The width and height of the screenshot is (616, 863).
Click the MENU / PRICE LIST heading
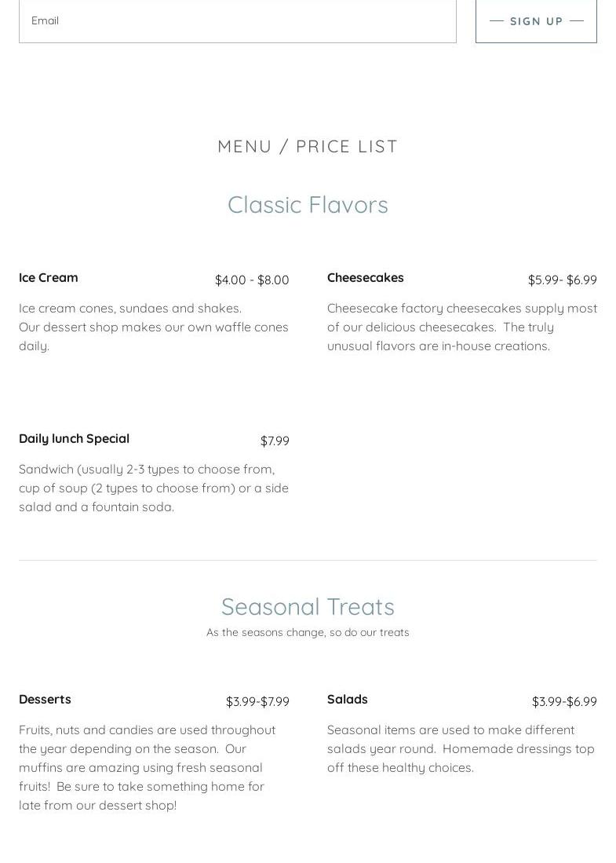308,146
